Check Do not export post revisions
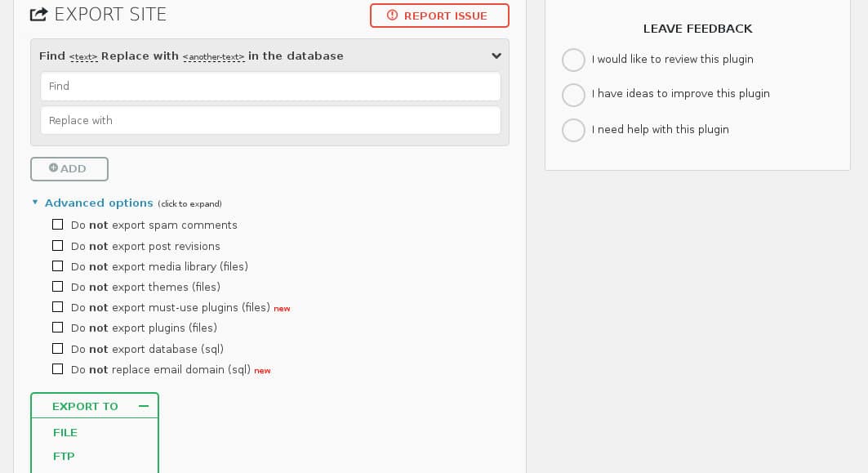This screenshot has height=473, width=868. (58, 245)
